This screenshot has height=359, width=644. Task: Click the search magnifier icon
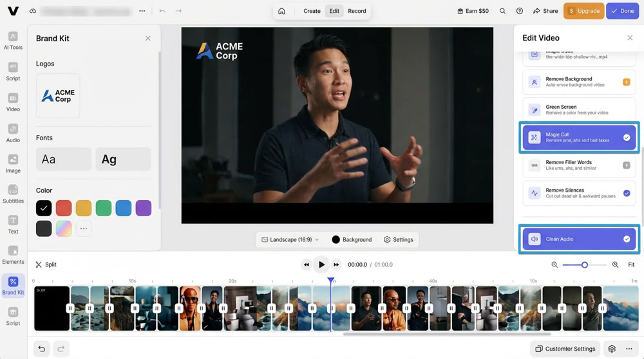point(502,11)
